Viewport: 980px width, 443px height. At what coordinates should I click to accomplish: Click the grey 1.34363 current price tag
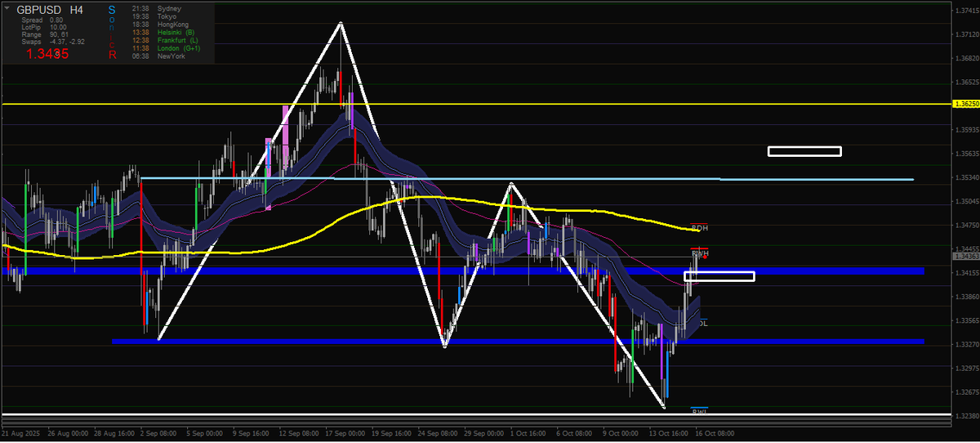click(965, 257)
